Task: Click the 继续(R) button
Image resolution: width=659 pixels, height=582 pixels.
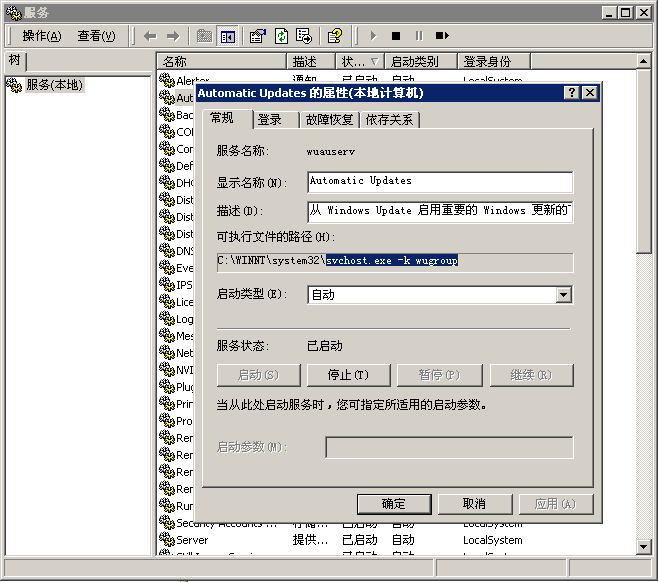Action: 531,375
